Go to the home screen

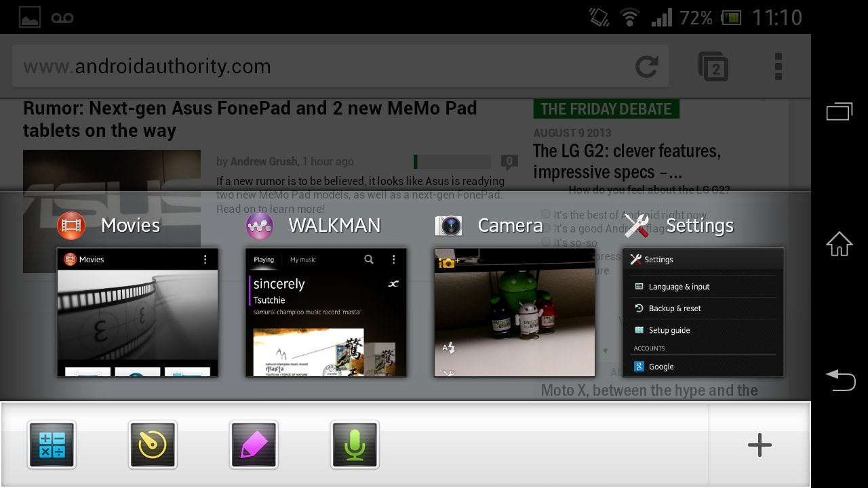point(840,244)
